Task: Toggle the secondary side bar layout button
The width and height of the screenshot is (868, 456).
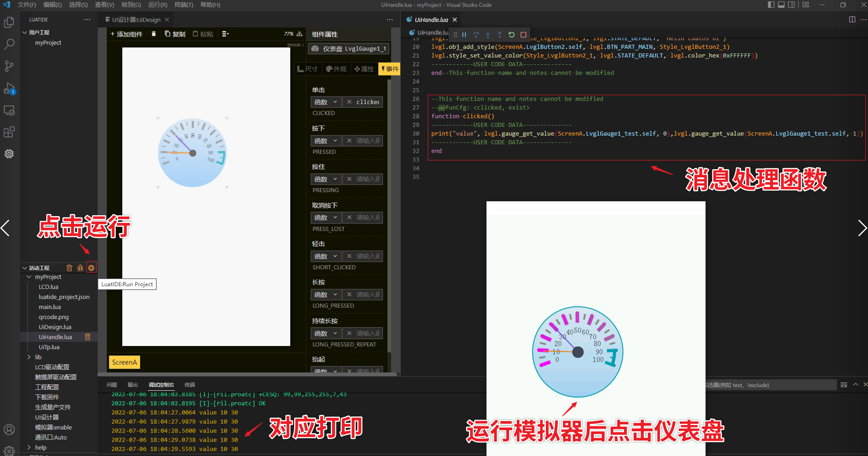Action: tap(791, 5)
